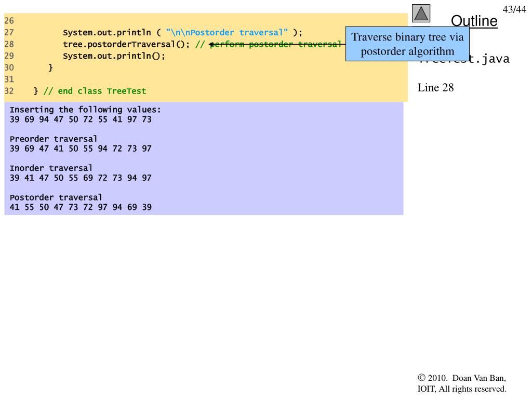Click the "Postorder traversal" output label
The image size is (532, 399).
coord(56,197)
